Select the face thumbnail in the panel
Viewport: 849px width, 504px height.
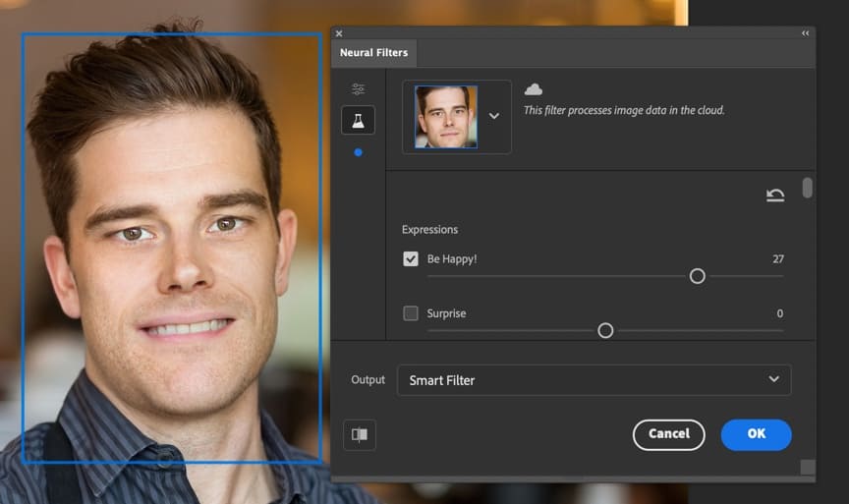[x=446, y=116]
